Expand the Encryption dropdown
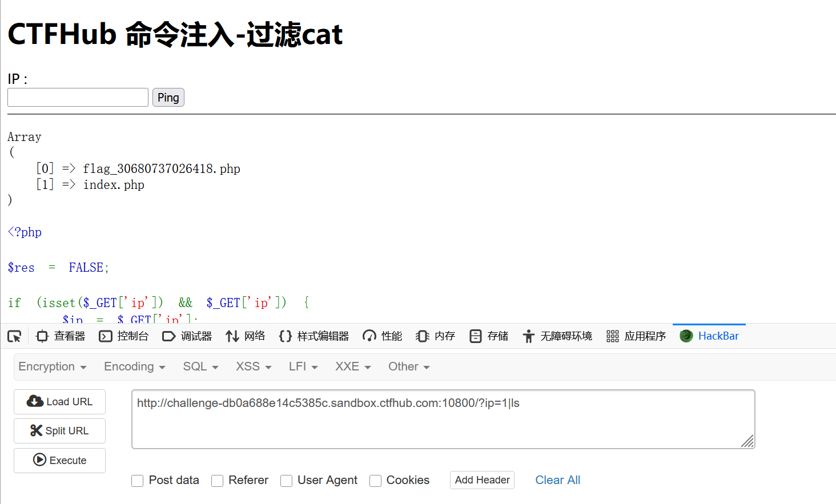Viewport: 836px width, 504px height. pyautogui.click(x=53, y=366)
